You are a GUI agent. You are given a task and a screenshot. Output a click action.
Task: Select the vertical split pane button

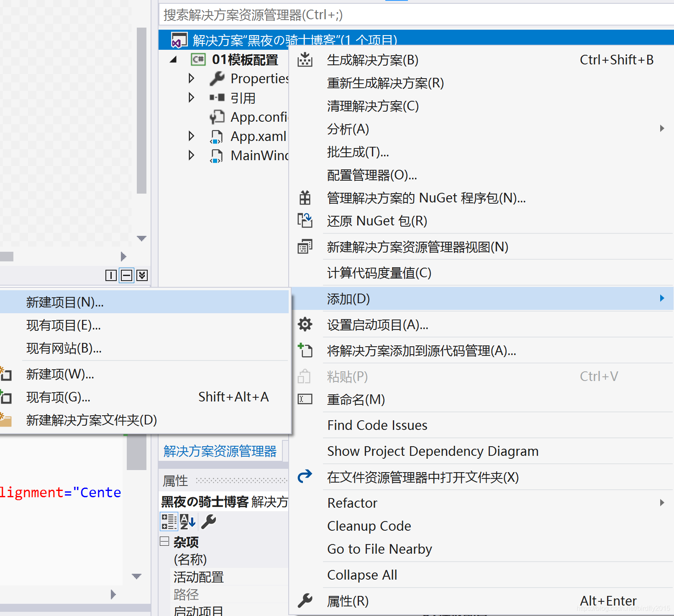click(111, 275)
